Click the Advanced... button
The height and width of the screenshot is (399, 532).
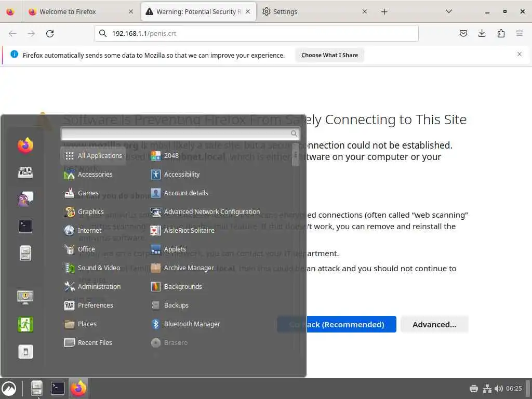434,324
